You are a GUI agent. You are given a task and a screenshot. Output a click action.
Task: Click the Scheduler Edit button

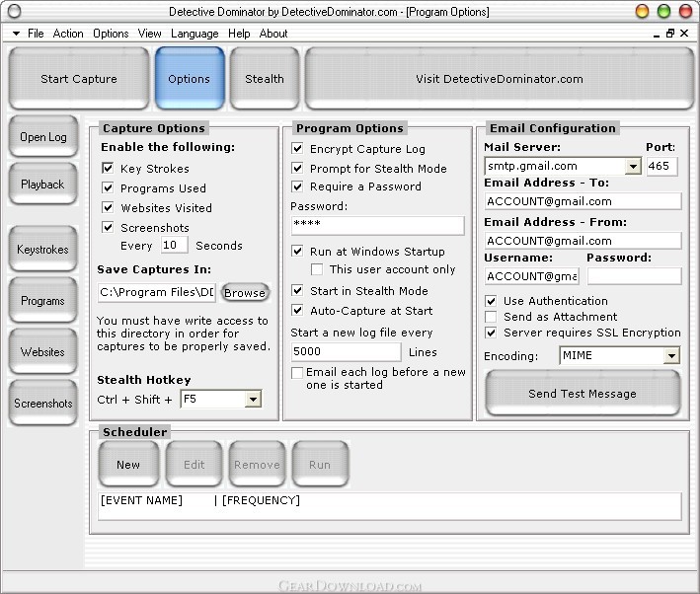[194, 465]
